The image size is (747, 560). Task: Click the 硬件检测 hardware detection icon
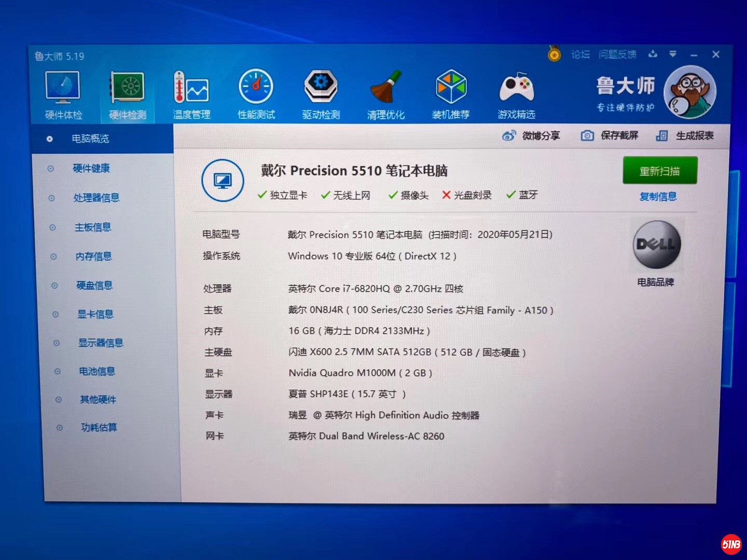[x=128, y=93]
